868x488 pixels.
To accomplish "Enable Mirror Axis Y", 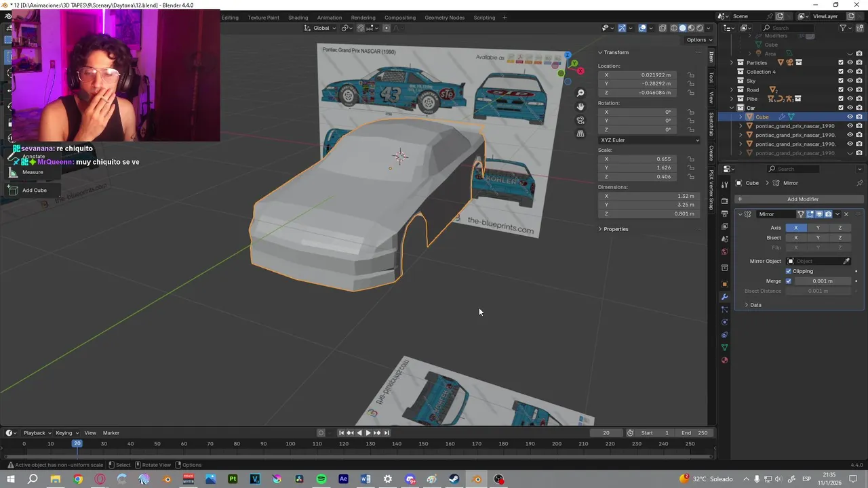I will click(x=818, y=228).
